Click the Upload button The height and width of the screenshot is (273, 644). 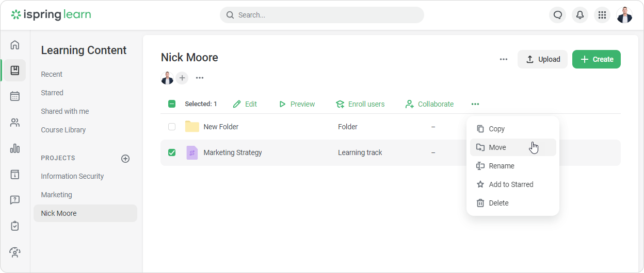(x=542, y=59)
